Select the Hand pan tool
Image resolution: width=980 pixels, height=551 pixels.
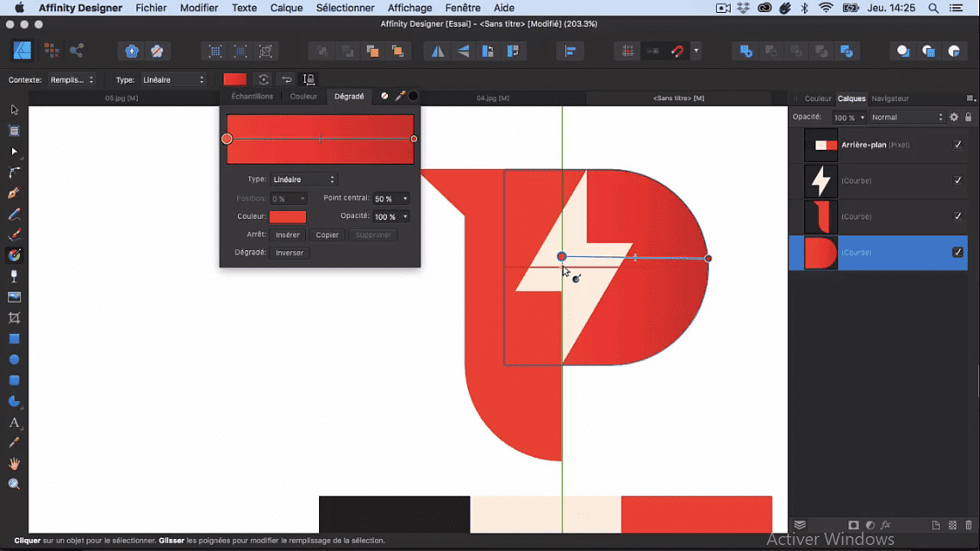tap(14, 464)
